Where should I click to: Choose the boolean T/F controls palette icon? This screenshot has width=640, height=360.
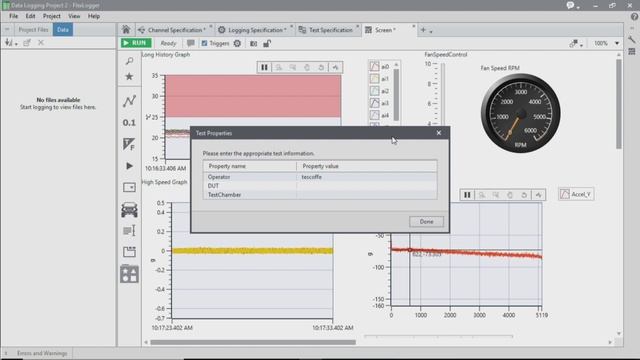(129, 144)
